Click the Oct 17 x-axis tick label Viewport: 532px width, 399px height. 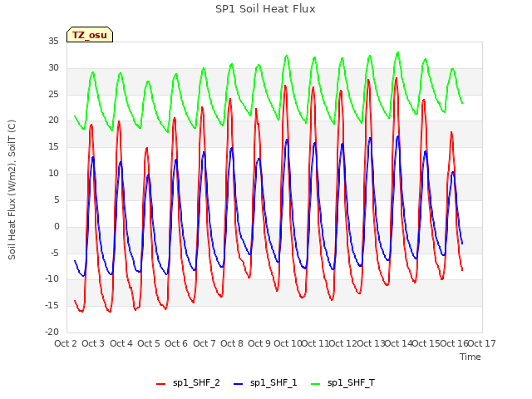point(482,343)
